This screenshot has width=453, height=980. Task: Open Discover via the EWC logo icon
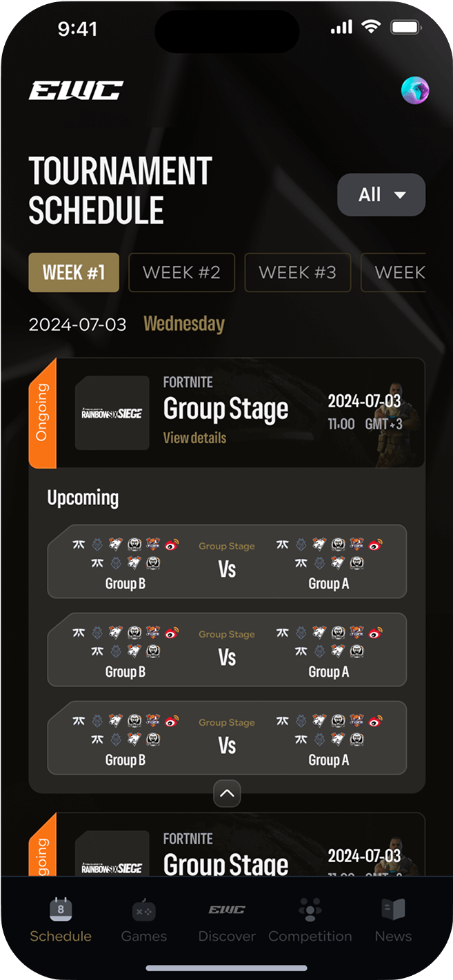[x=227, y=910]
